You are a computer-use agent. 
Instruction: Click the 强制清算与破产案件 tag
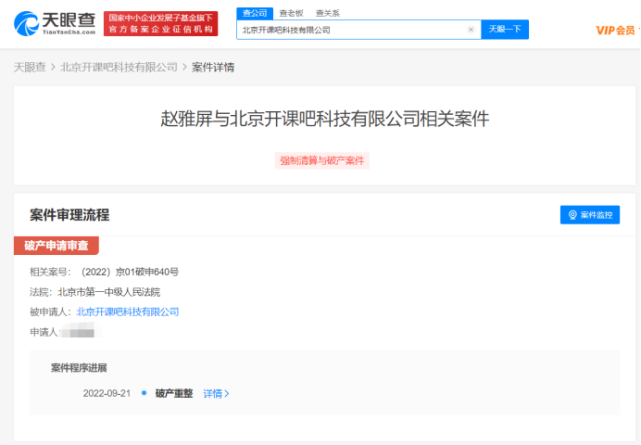coord(322,161)
